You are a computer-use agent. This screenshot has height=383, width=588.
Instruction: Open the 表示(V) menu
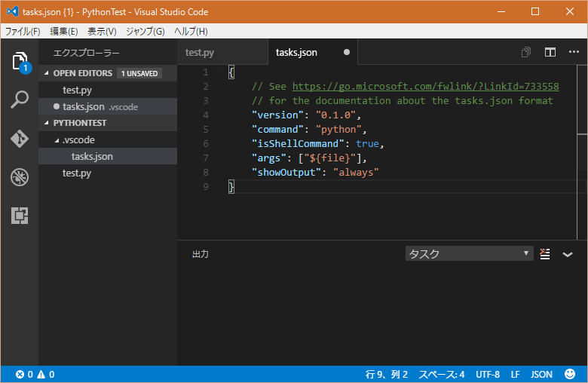tap(102, 32)
